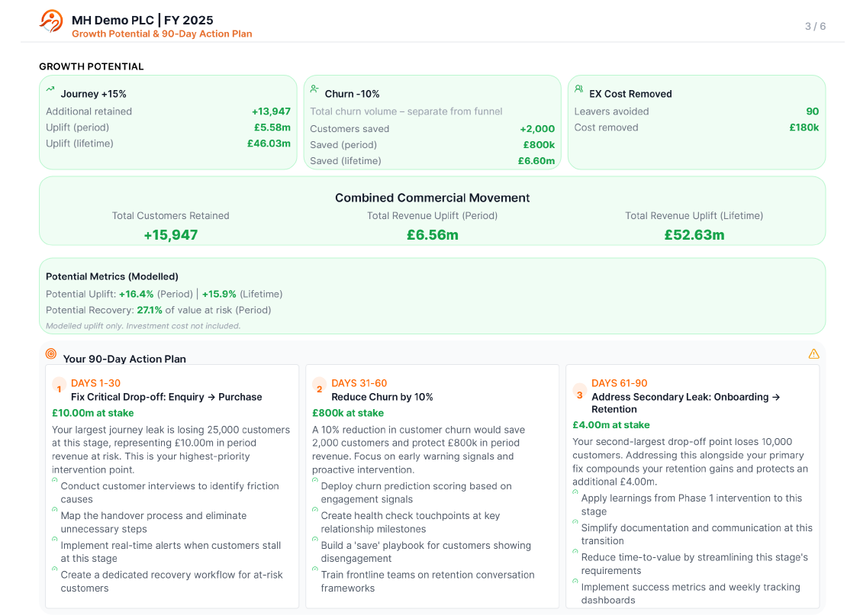This screenshot has width=860, height=616.
Task: Click the 'Growth Potential & 90-Day Action Plan' subtitle
Action: point(162,34)
